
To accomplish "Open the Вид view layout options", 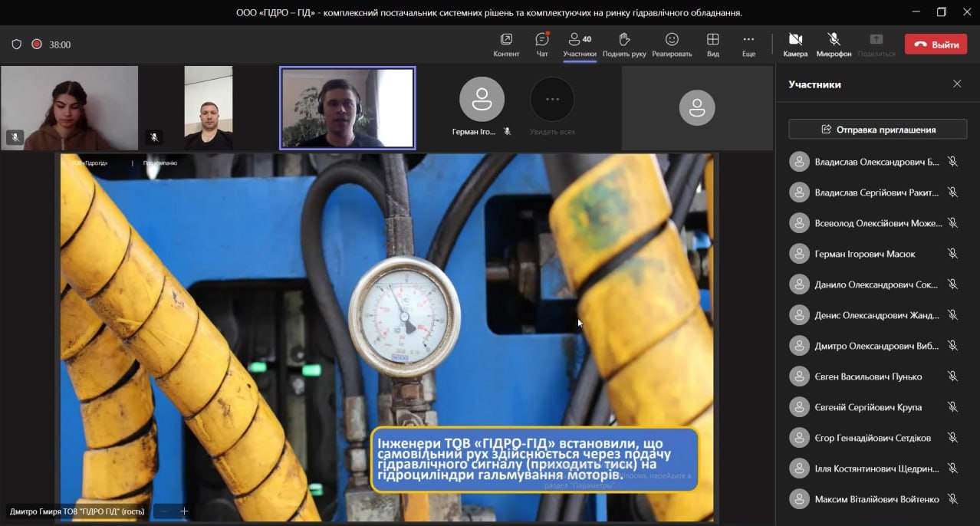I will tap(713, 45).
